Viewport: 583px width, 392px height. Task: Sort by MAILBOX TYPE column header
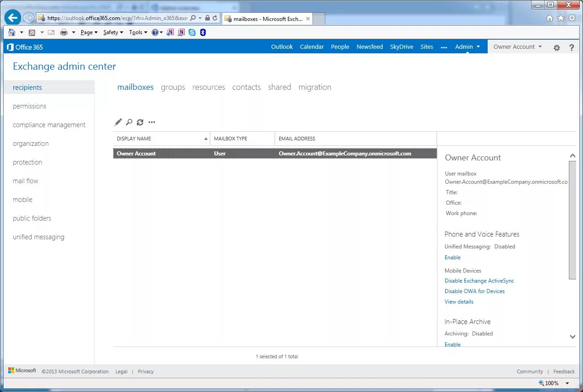242,139
